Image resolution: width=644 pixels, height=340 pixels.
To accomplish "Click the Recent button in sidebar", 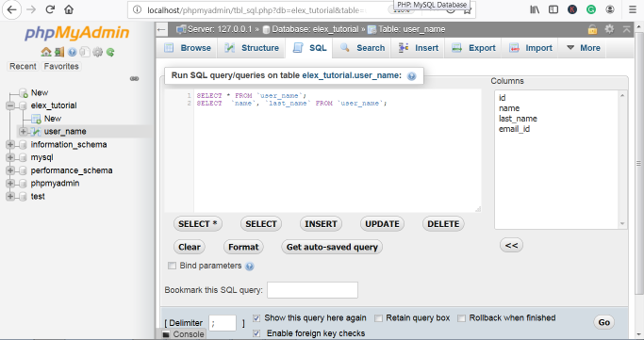I will (x=23, y=67).
